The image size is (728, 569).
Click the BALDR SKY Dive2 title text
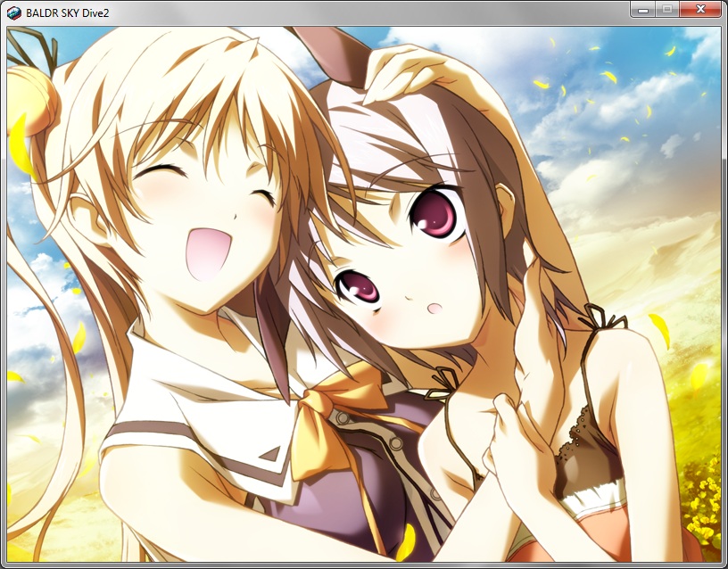pyautogui.click(x=67, y=13)
